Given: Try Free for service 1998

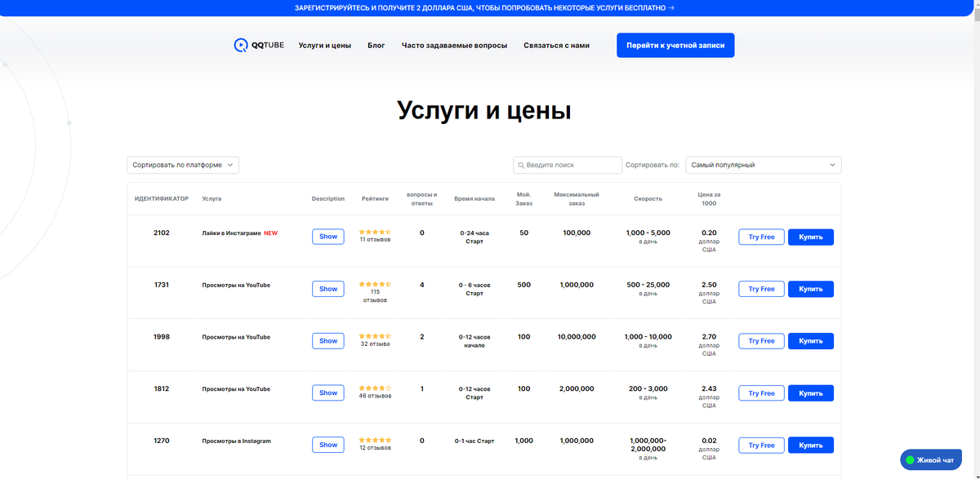Looking at the screenshot, I should (x=761, y=341).
